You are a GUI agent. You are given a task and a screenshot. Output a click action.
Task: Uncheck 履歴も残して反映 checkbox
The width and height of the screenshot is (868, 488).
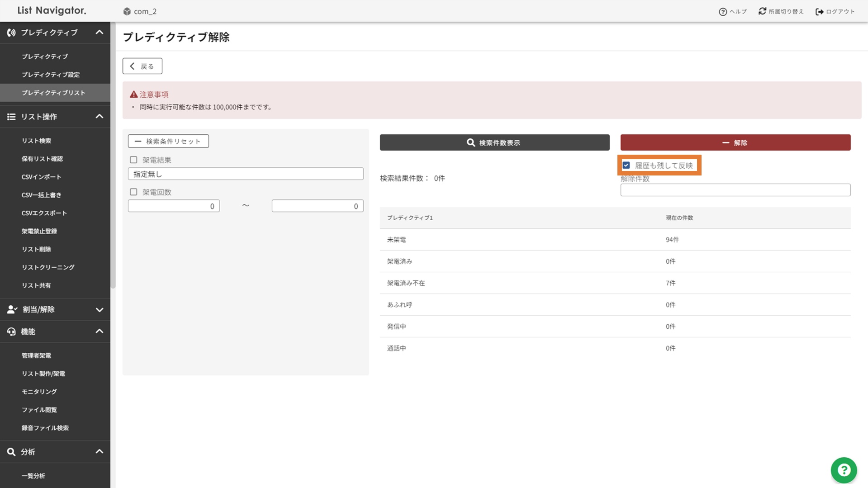click(x=626, y=166)
